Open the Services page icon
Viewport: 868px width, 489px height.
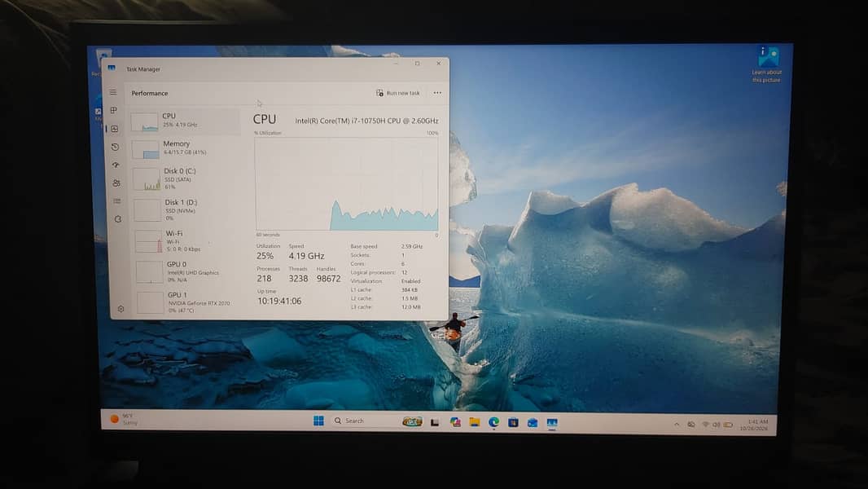118,219
